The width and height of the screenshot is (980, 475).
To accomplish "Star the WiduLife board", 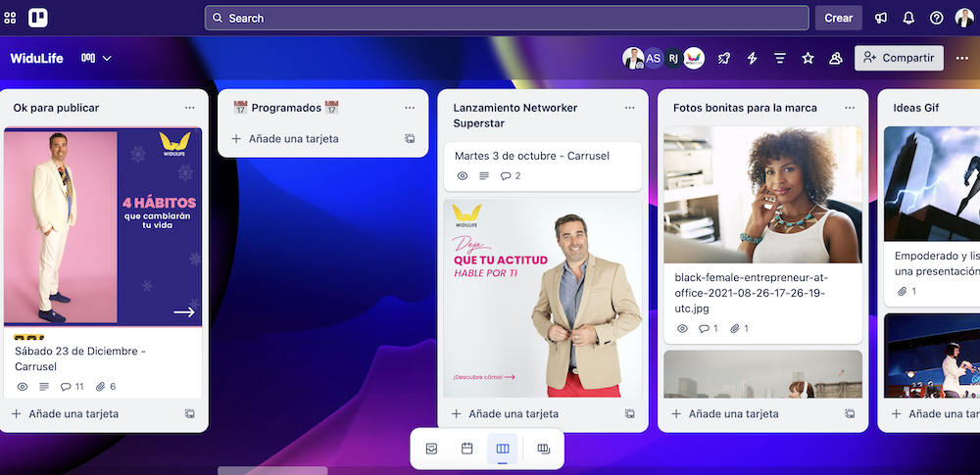I will (808, 58).
